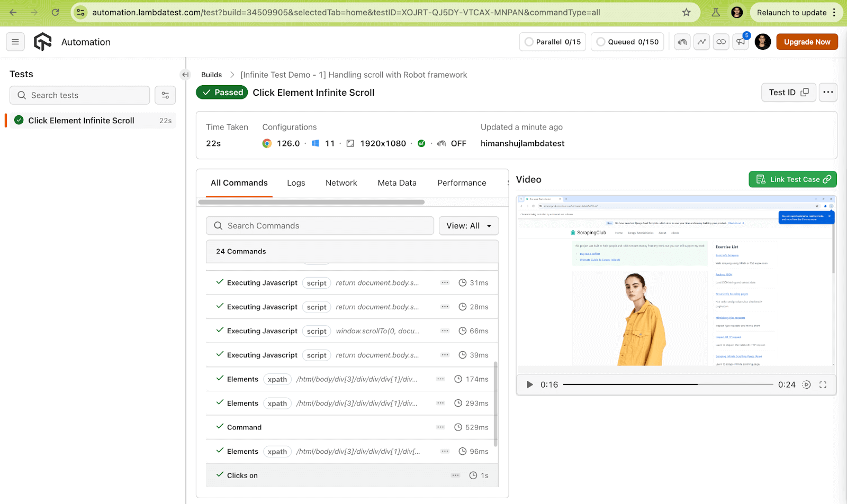Viewport: 847px width, 504px height.
Task: Open your profile avatar menu
Action: pos(762,42)
